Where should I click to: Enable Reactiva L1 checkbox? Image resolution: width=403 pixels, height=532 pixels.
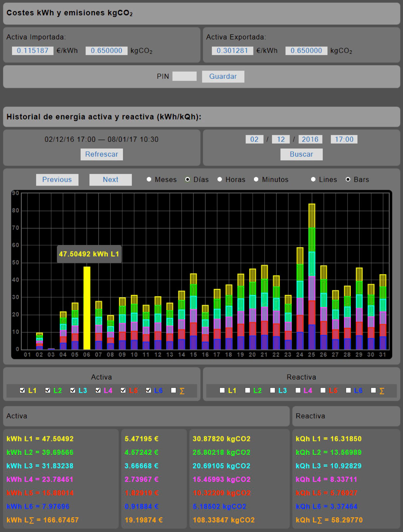[x=222, y=390]
